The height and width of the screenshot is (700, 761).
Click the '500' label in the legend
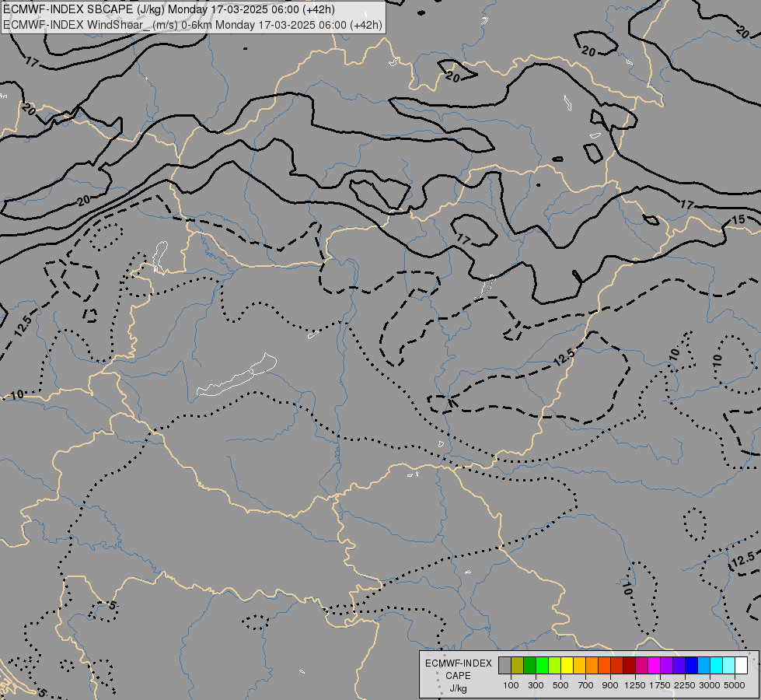click(x=561, y=685)
